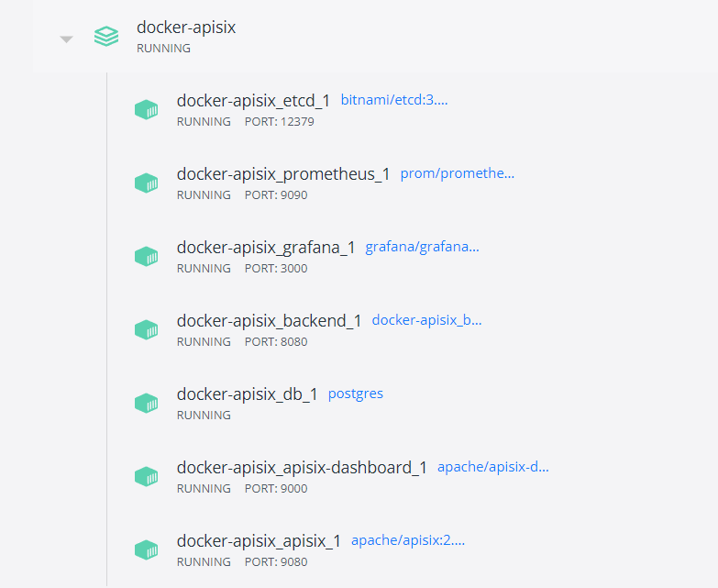This screenshot has height=588, width=718.
Task: Select container docker-apisix_prometheus_1
Action: [283, 174]
